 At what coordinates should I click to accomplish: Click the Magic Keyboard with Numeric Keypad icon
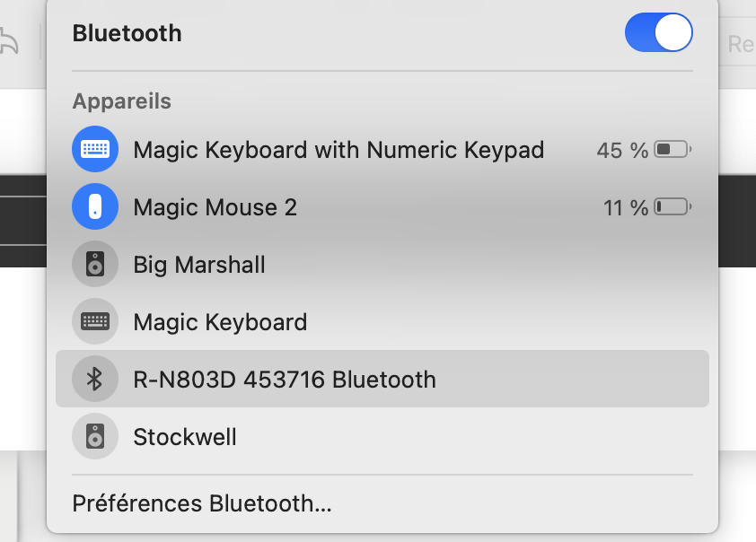(x=94, y=150)
